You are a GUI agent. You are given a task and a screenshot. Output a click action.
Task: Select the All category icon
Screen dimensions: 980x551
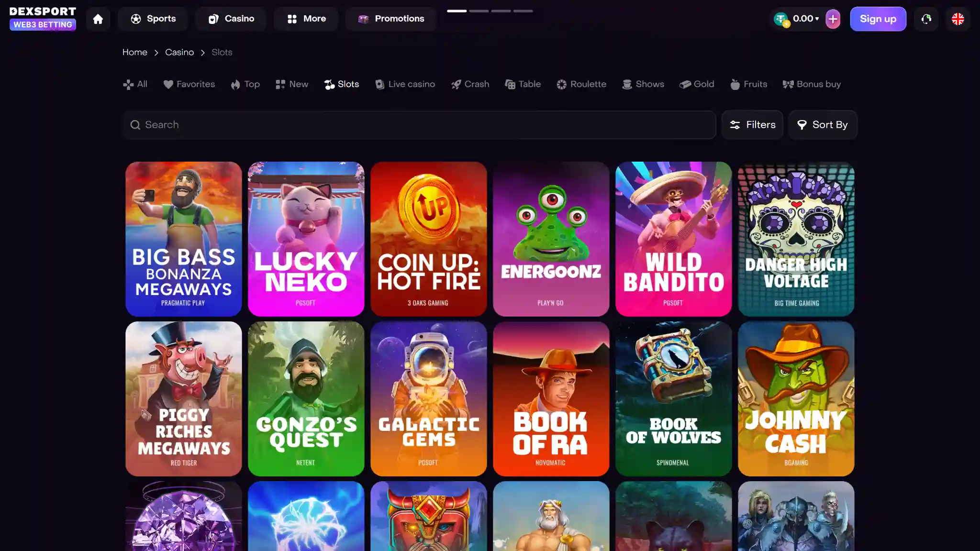click(x=128, y=85)
